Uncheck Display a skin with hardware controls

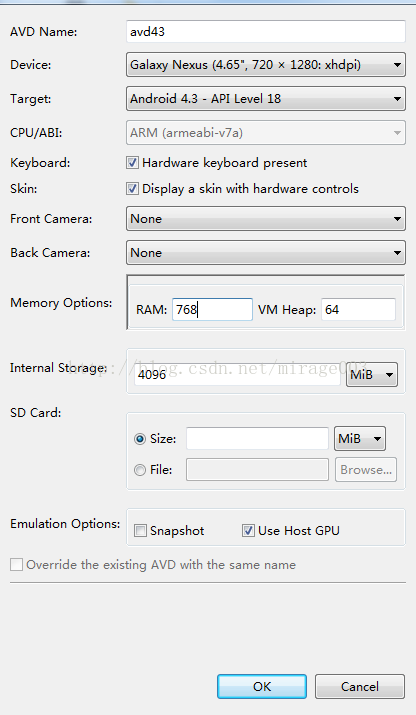(x=133, y=188)
